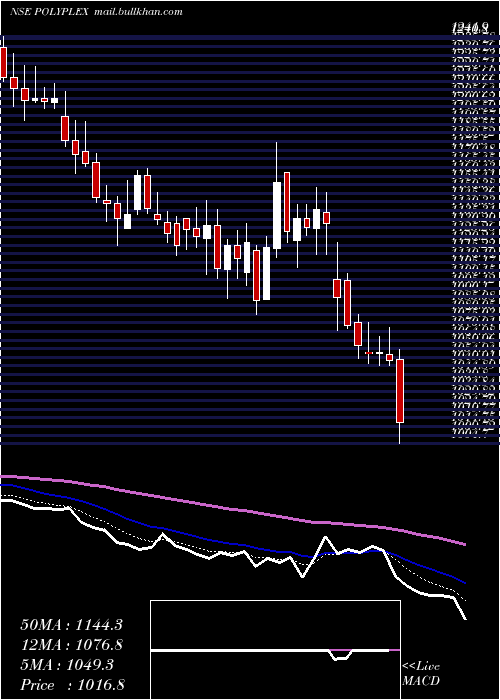
Task: Click the Price : 1016.8 value
Action: [x=71, y=685]
